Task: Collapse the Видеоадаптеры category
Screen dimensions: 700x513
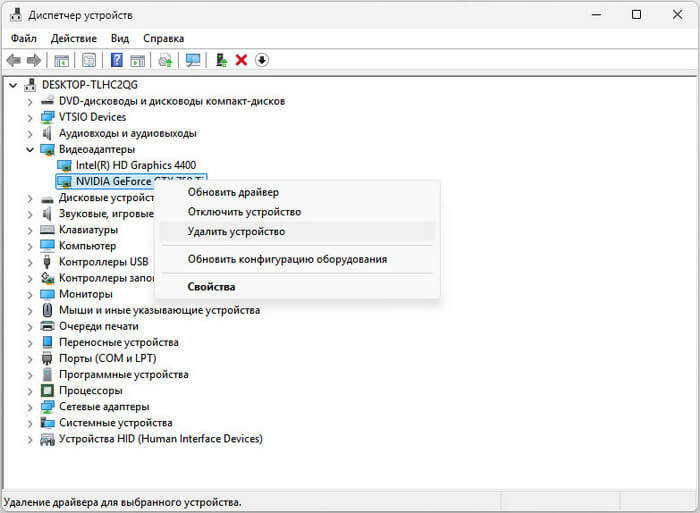Action: tap(30, 149)
